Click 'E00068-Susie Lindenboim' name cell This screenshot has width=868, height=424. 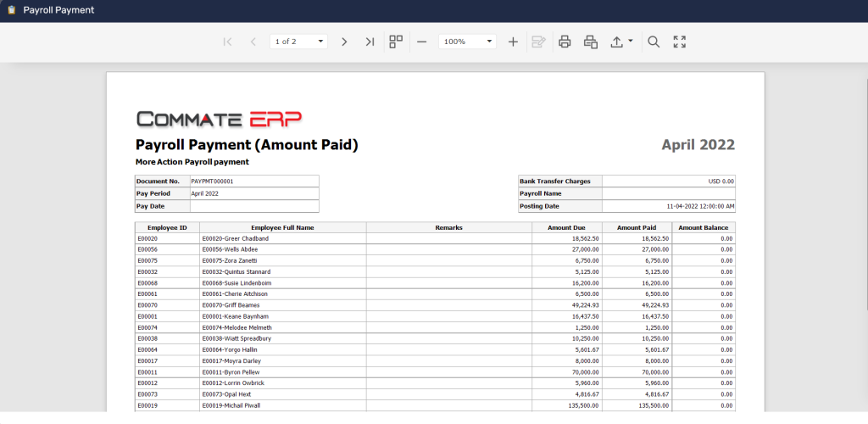point(283,283)
